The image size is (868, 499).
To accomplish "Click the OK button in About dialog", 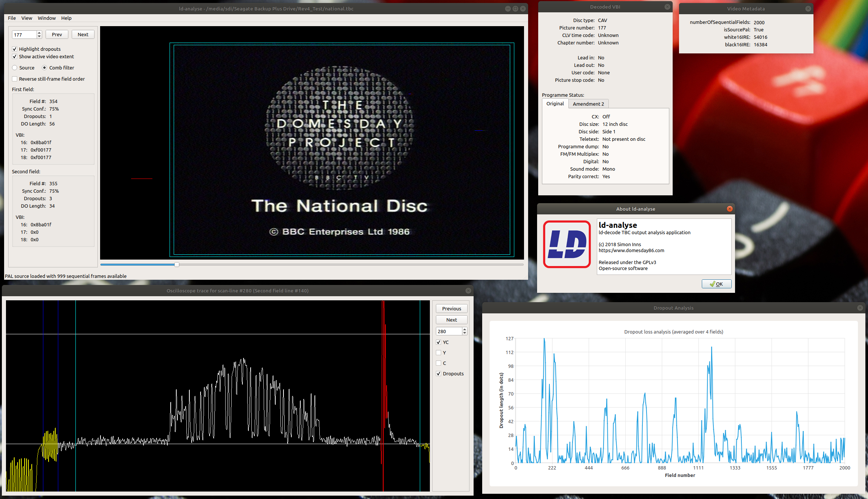I will (716, 284).
